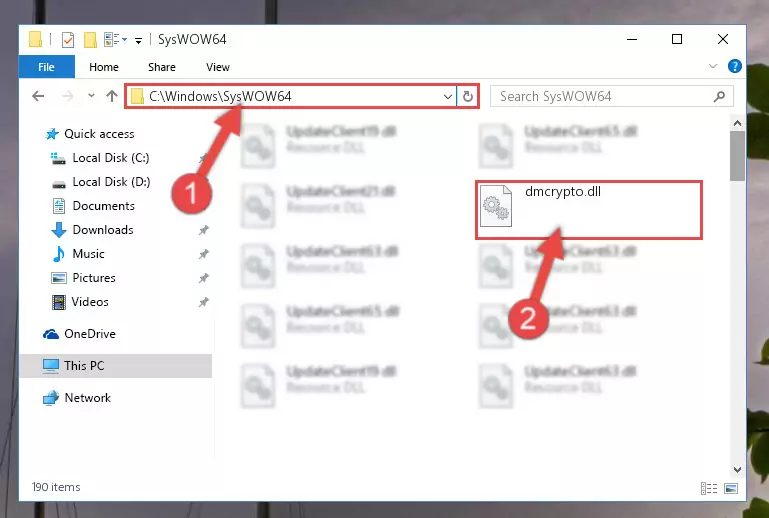Select Quick access in navigation pane
Image resolution: width=769 pixels, height=518 pixels.
pos(99,134)
